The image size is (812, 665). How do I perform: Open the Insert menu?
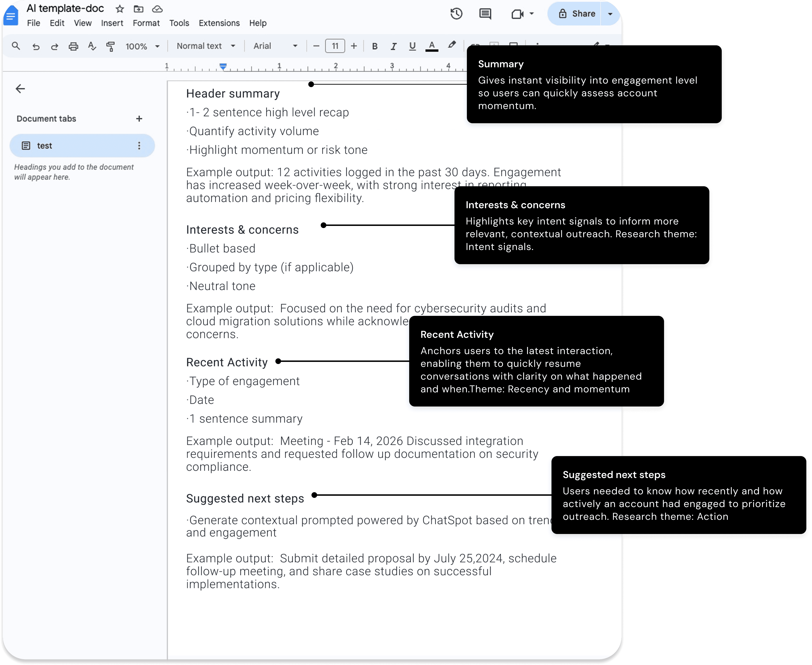click(x=112, y=23)
